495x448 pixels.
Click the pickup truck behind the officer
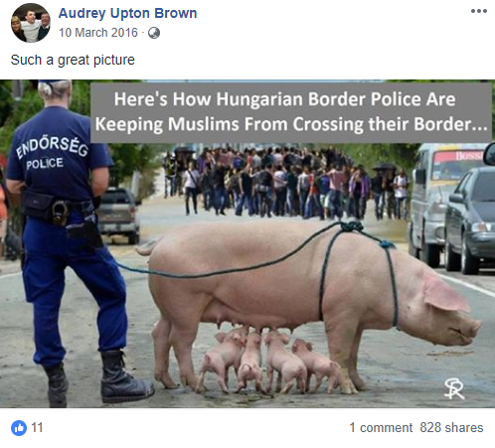click(118, 216)
